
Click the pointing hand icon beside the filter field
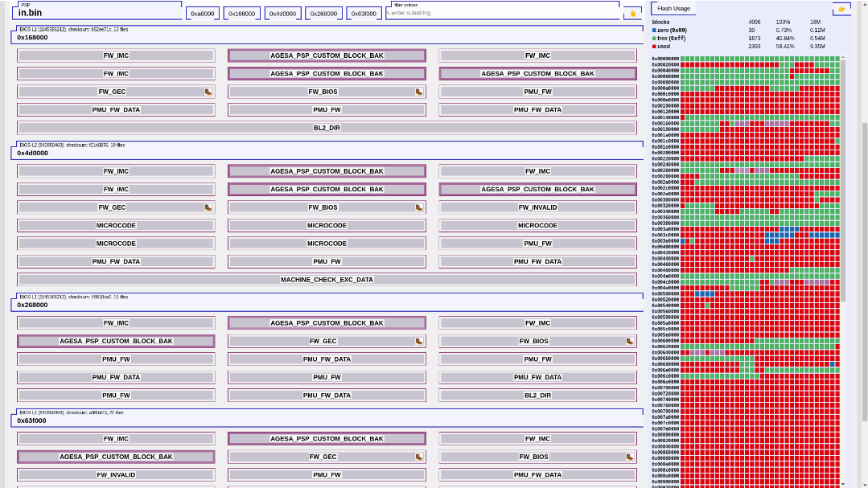click(x=632, y=14)
